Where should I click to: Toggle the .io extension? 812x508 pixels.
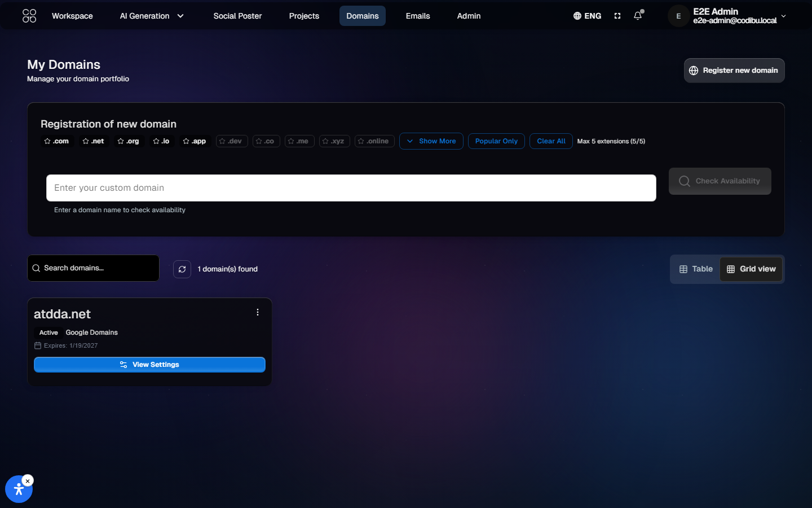pyautogui.click(x=161, y=141)
